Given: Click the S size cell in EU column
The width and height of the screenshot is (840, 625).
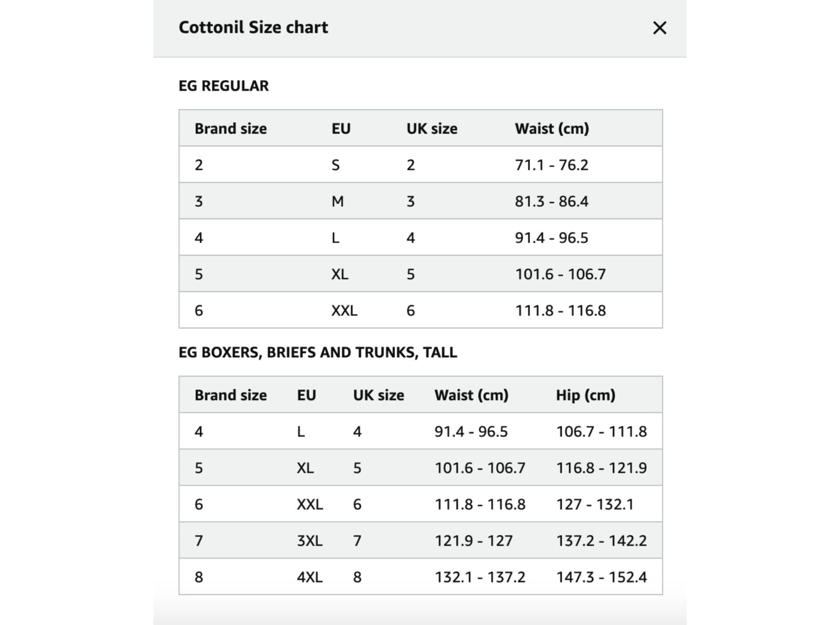Looking at the screenshot, I should coord(335,165).
